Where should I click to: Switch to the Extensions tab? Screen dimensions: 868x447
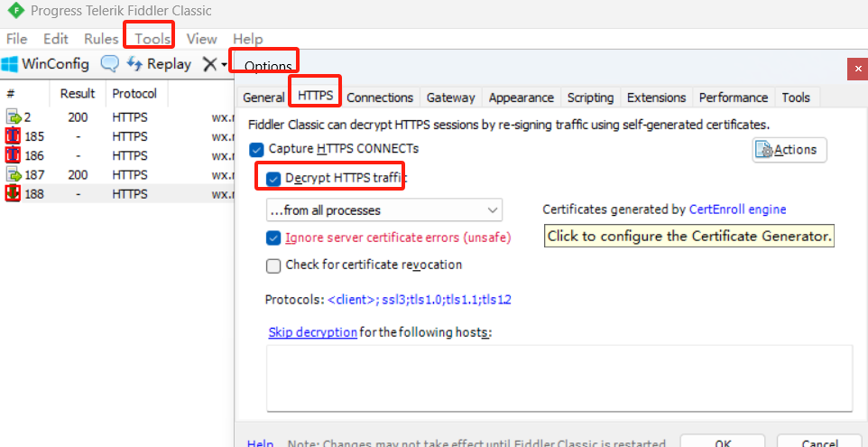[x=657, y=98]
